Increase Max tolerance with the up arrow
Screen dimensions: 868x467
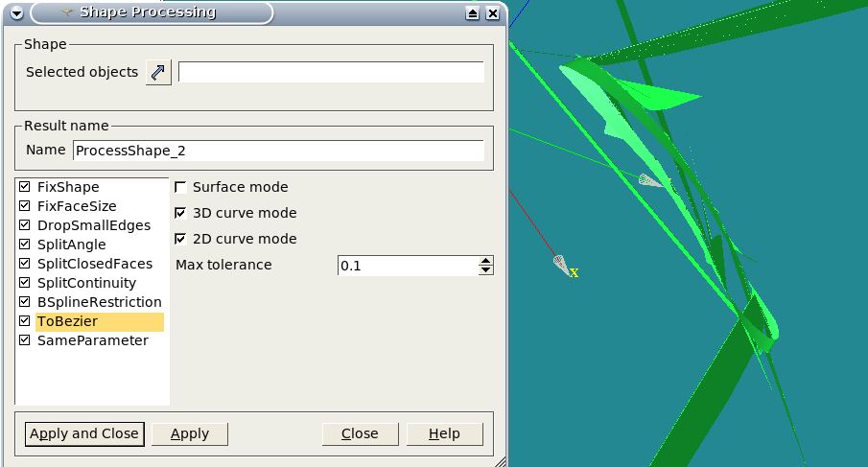486,260
